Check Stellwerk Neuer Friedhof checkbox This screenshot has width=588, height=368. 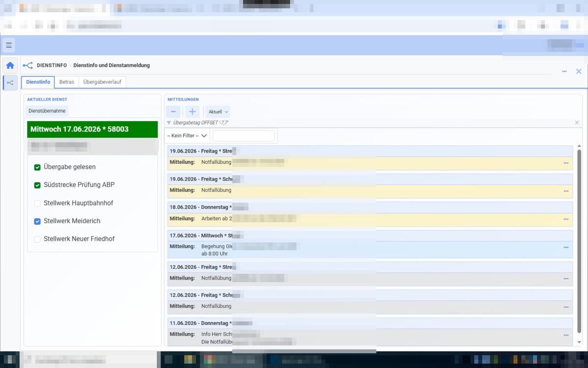pos(37,239)
